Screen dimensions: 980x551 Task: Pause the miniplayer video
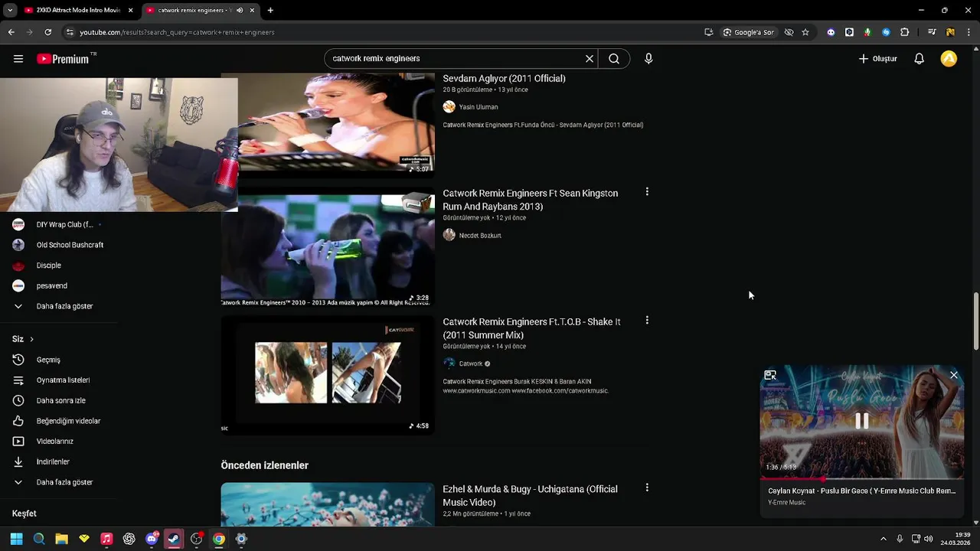tap(862, 421)
